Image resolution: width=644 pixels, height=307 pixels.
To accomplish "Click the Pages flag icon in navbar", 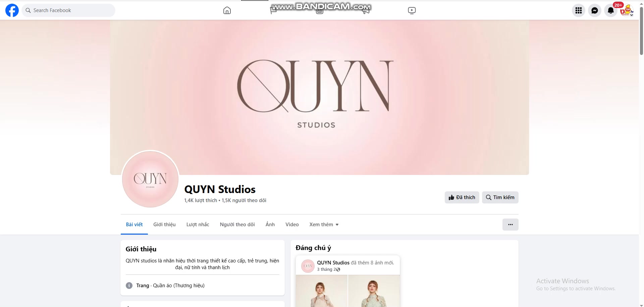I will [x=273, y=10].
